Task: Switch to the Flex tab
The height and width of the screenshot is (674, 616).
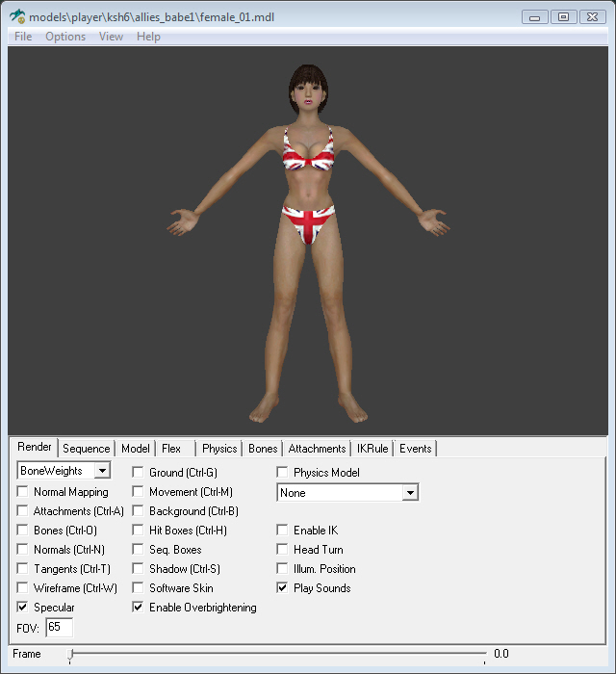Action: click(x=170, y=449)
